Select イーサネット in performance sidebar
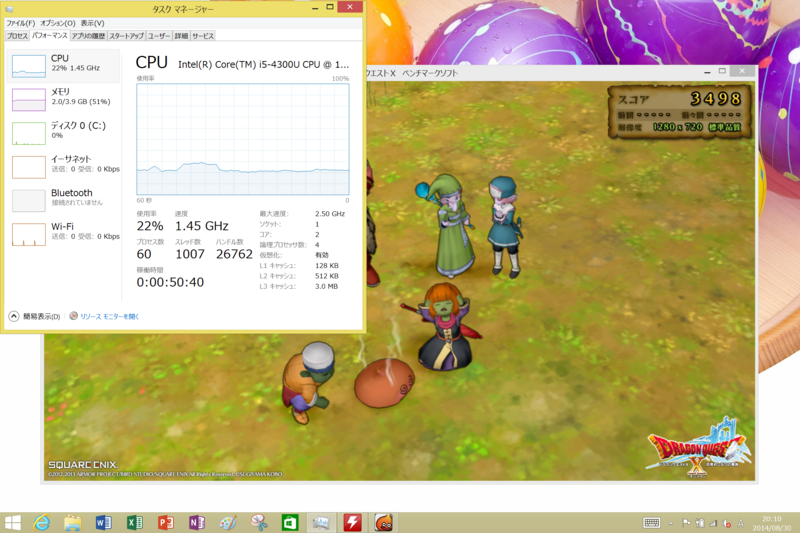The width and height of the screenshot is (800, 533). [63, 166]
